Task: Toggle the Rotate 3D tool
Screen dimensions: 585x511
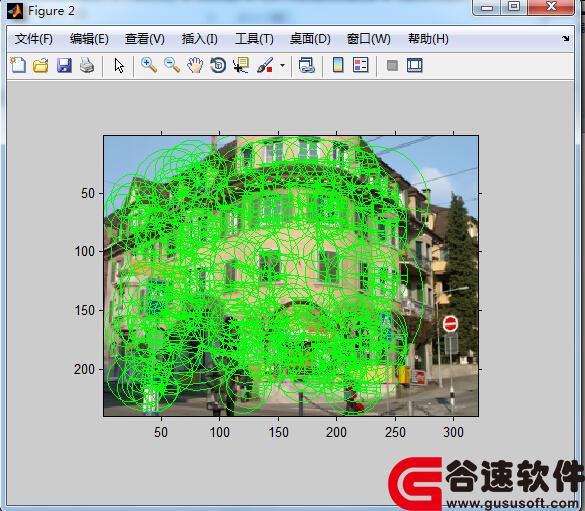Action: point(218,65)
